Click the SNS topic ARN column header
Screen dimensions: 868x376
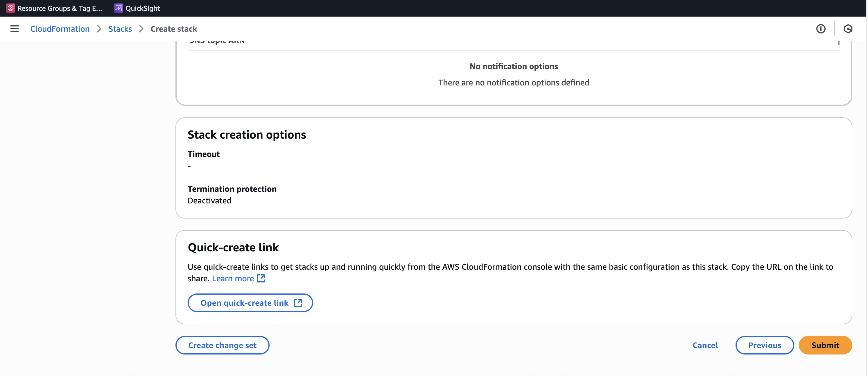click(217, 42)
